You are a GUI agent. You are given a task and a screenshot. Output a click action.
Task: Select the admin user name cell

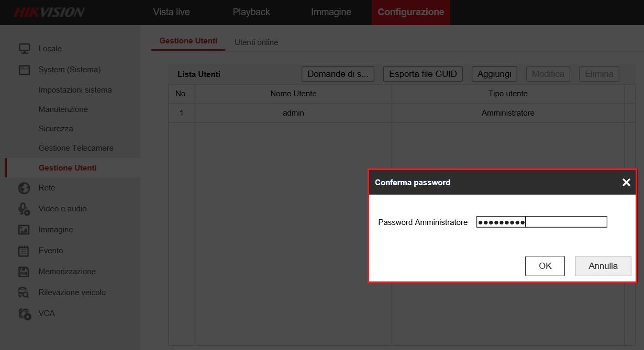pyautogui.click(x=293, y=113)
